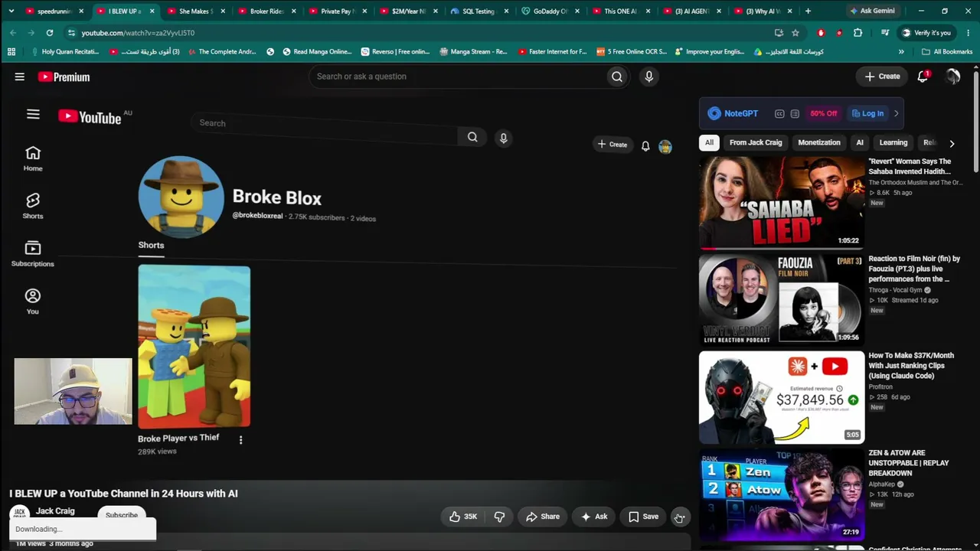Share this video

542,517
